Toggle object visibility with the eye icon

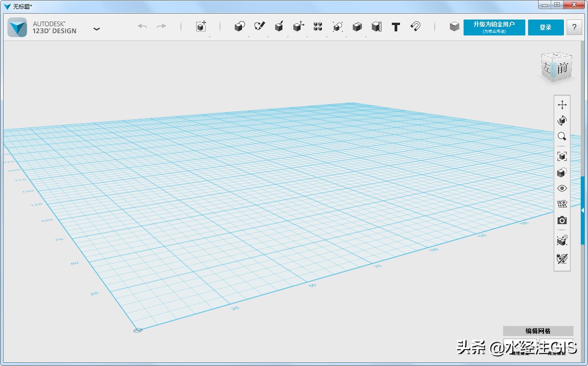pos(562,188)
